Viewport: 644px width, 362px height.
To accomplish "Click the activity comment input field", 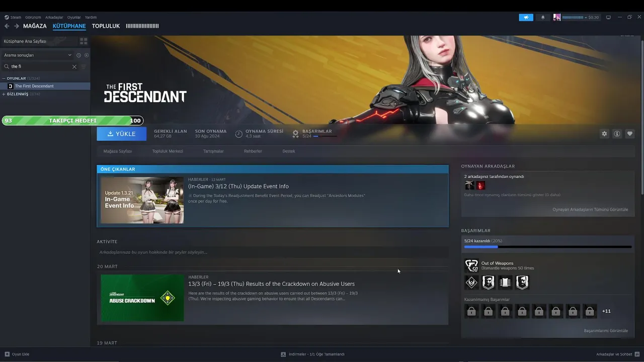I will 272,252.
